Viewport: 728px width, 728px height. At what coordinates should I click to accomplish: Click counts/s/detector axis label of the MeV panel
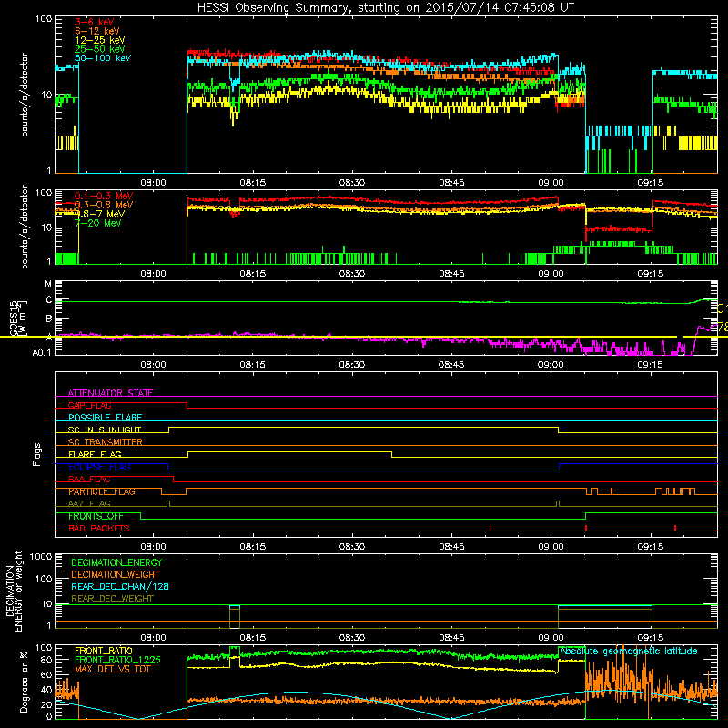(25, 227)
